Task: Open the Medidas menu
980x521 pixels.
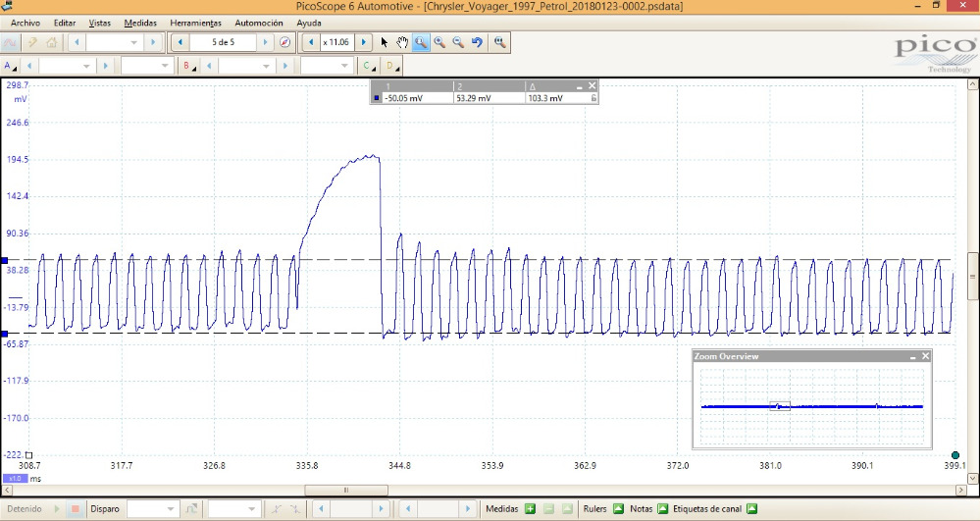Action: pyautogui.click(x=140, y=22)
